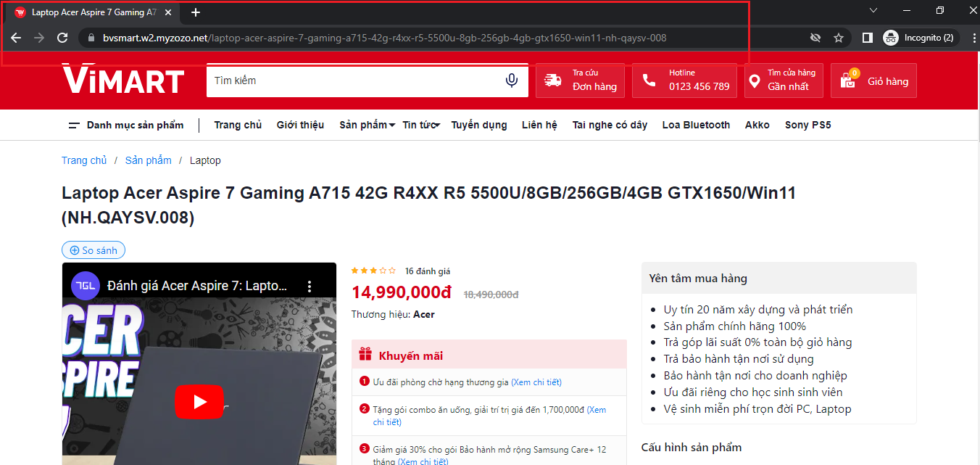Click Sản phẩm chính hãng 100% line

[735, 326]
